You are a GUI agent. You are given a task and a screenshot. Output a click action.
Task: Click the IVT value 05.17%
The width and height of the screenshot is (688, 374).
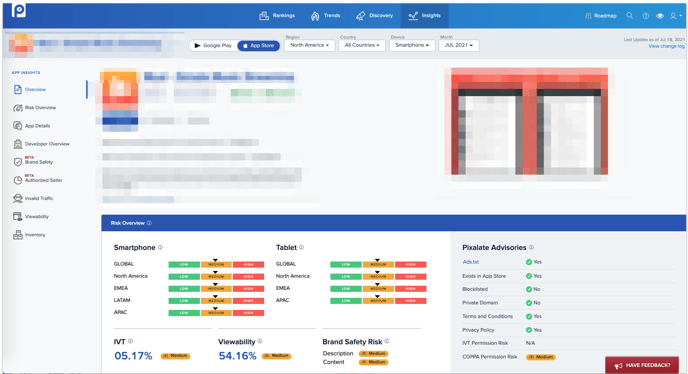click(x=133, y=356)
